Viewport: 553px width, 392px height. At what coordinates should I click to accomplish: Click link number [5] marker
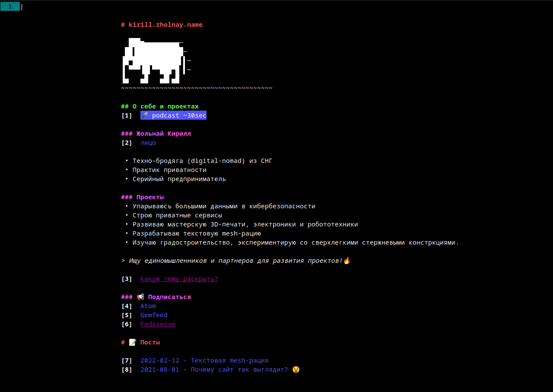point(127,315)
